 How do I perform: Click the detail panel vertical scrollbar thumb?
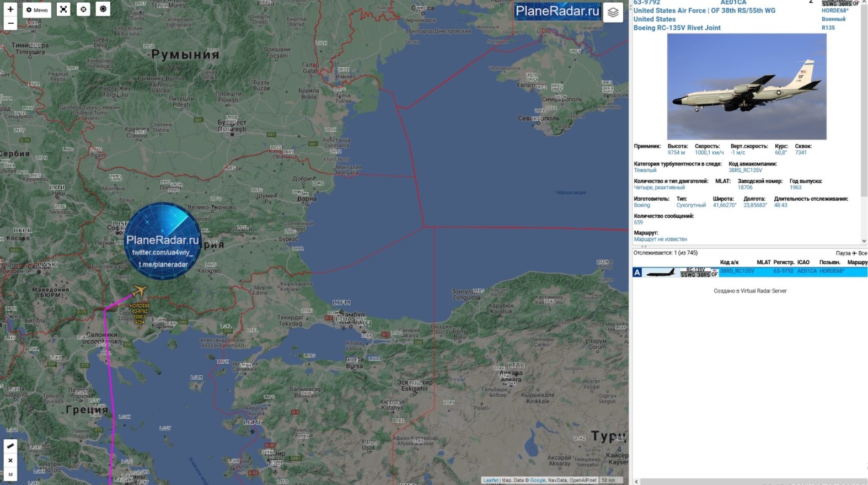coord(864,99)
